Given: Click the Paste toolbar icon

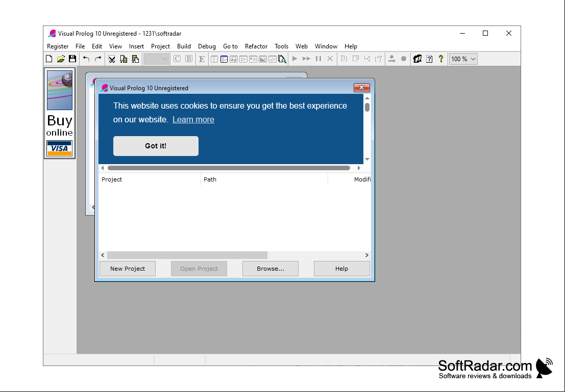Looking at the screenshot, I should [135, 59].
